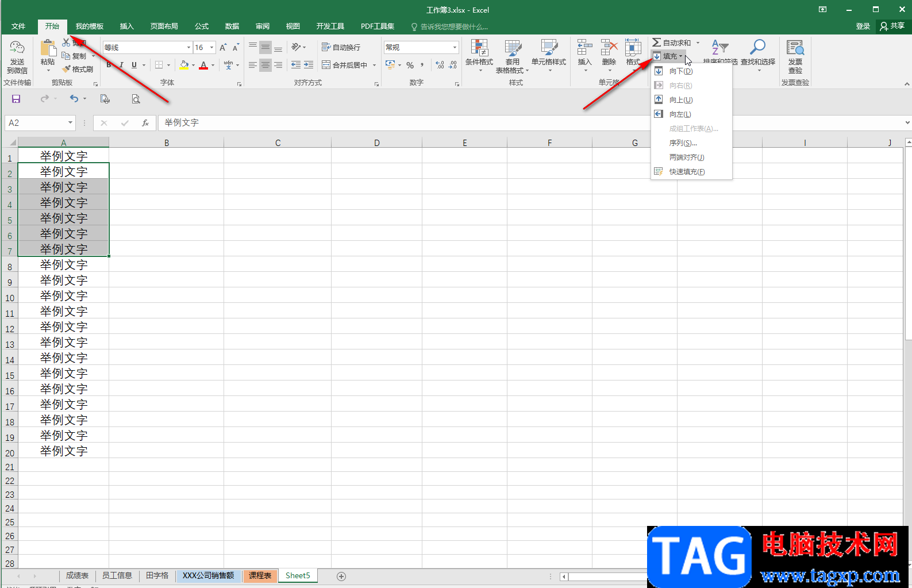Click the text orientation icon

(296, 47)
